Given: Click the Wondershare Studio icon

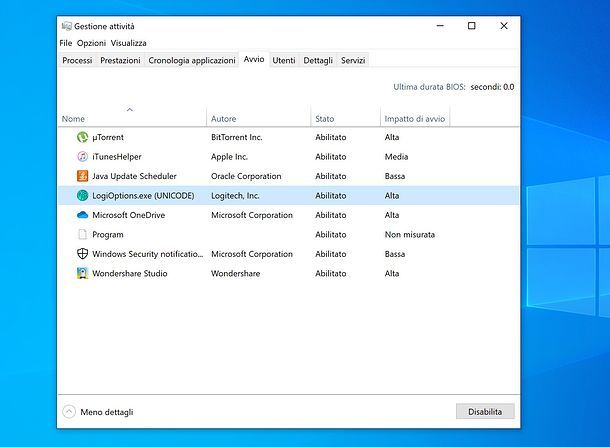Looking at the screenshot, I should (x=82, y=273).
